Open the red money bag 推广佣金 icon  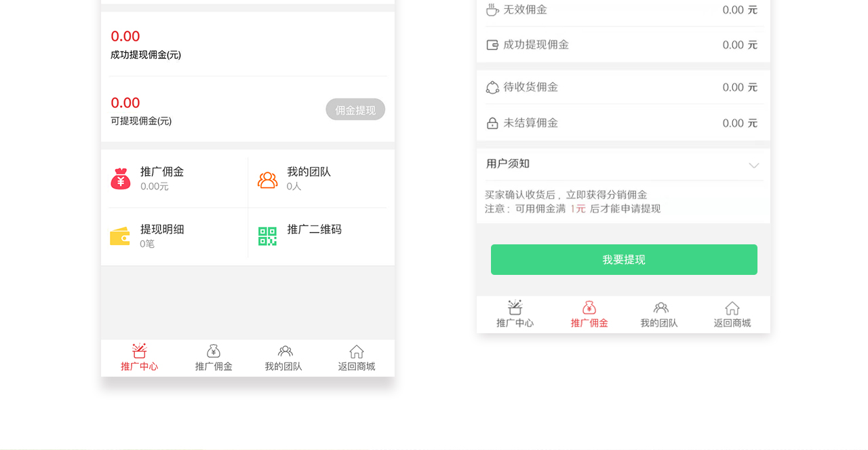click(x=120, y=179)
